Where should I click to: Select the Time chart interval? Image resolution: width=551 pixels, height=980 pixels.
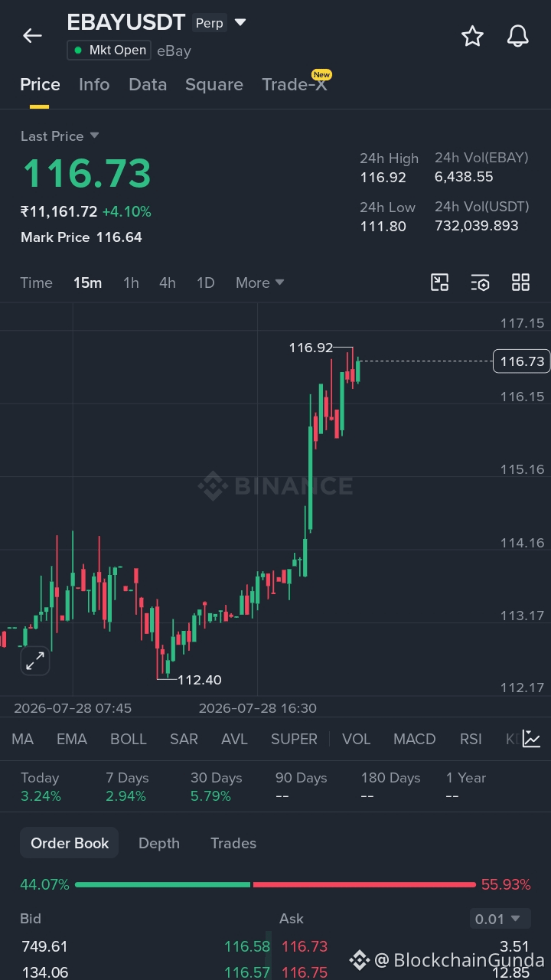(36, 283)
